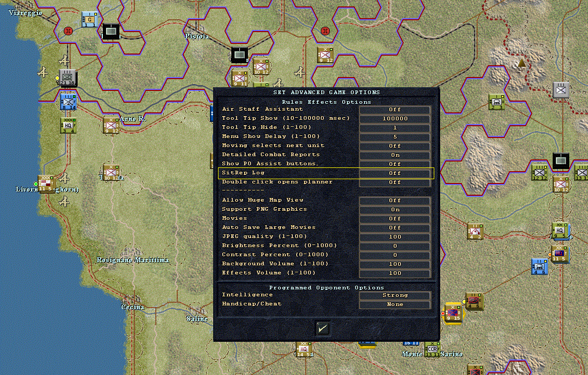The height and width of the screenshot is (375, 588).
Task: Click the Tool Tip Hide value field
Action: coord(395,128)
